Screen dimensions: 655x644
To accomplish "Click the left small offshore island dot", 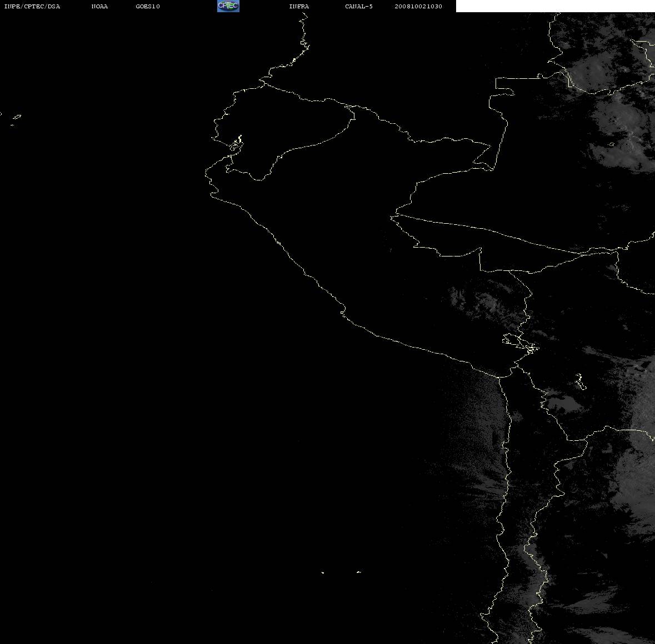I will point(323,572).
